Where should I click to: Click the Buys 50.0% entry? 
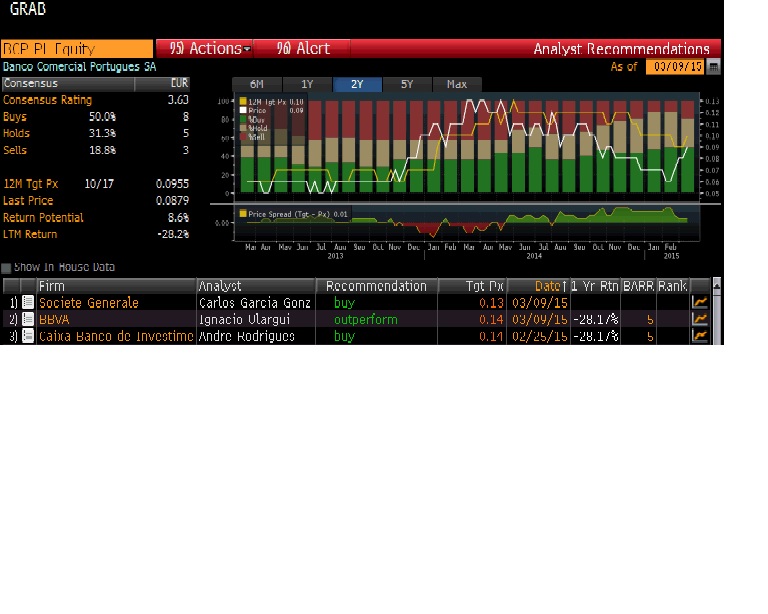[96, 117]
